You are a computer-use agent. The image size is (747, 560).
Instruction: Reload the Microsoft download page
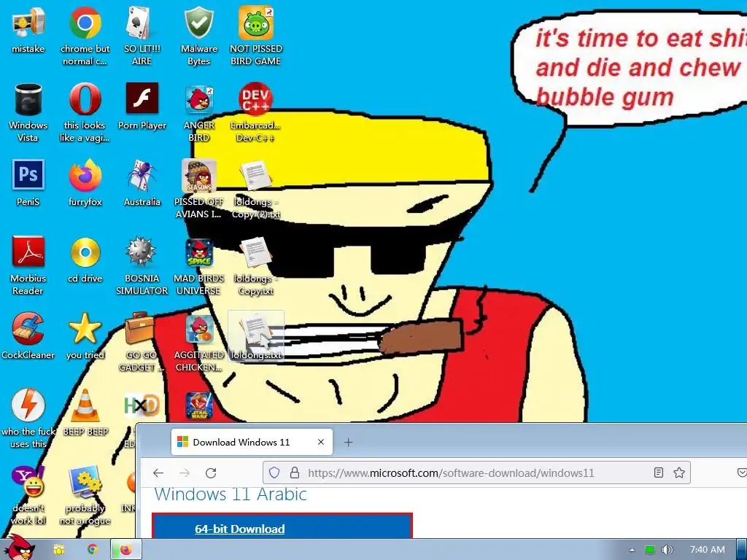click(211, 472)
